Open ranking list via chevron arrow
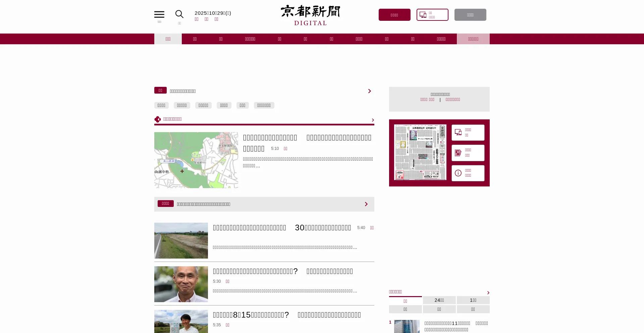The image size is (644, 333). (x=488, y=293)
